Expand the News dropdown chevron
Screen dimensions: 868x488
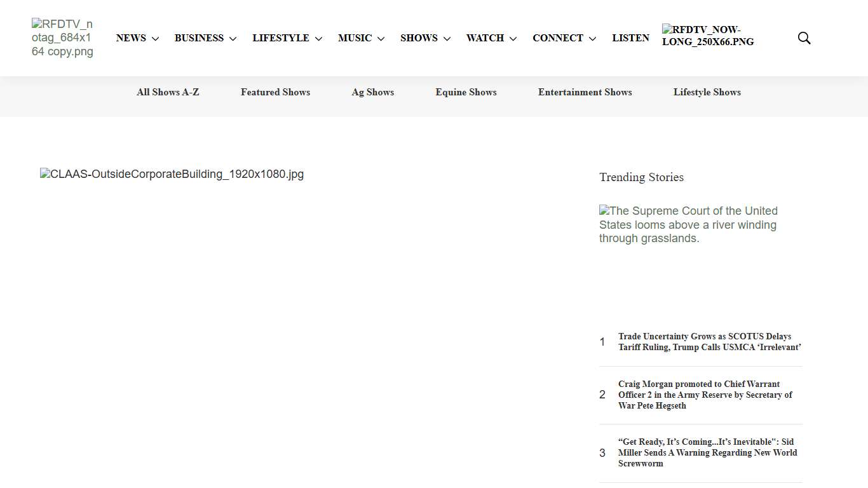155,39
